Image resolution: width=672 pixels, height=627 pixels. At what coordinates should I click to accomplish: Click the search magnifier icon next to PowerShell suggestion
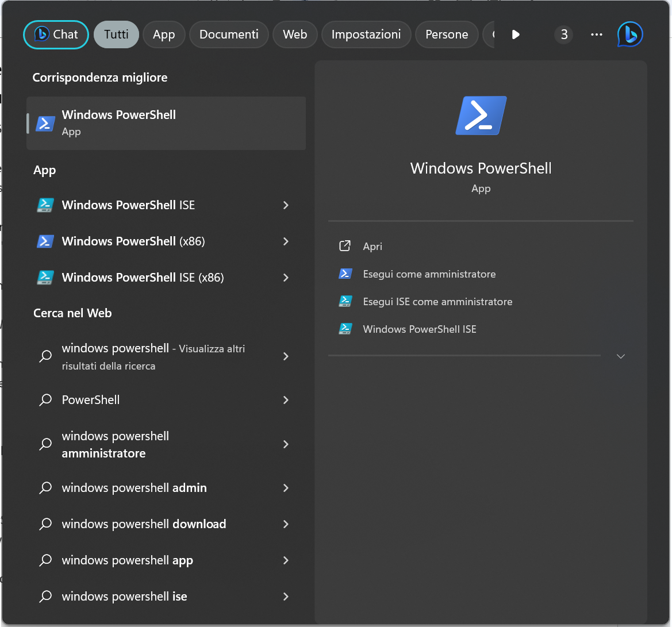[x=45, y=399]
